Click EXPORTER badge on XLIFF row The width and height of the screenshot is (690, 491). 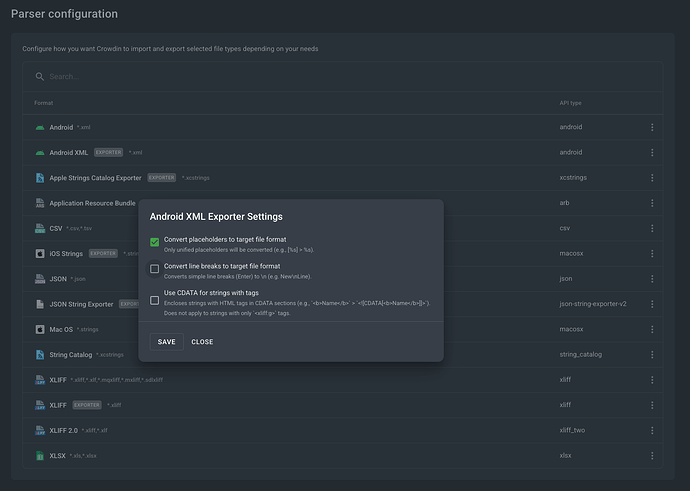pyautogui.click(x=87, y=405)
